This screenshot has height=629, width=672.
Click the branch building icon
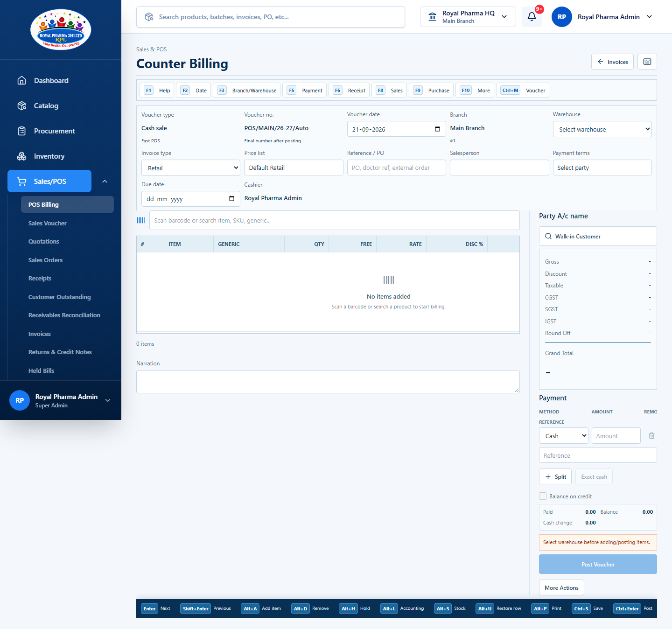(433, 17)
